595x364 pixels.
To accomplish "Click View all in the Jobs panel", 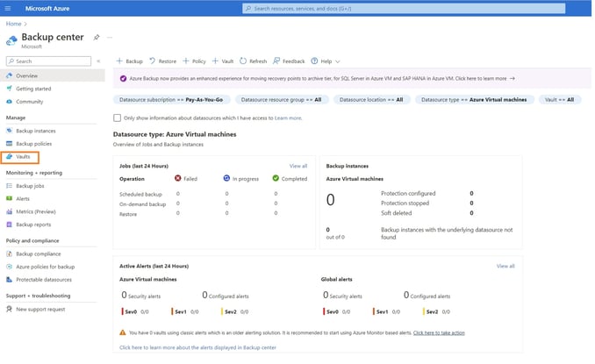I will click(x=298, y=166).
